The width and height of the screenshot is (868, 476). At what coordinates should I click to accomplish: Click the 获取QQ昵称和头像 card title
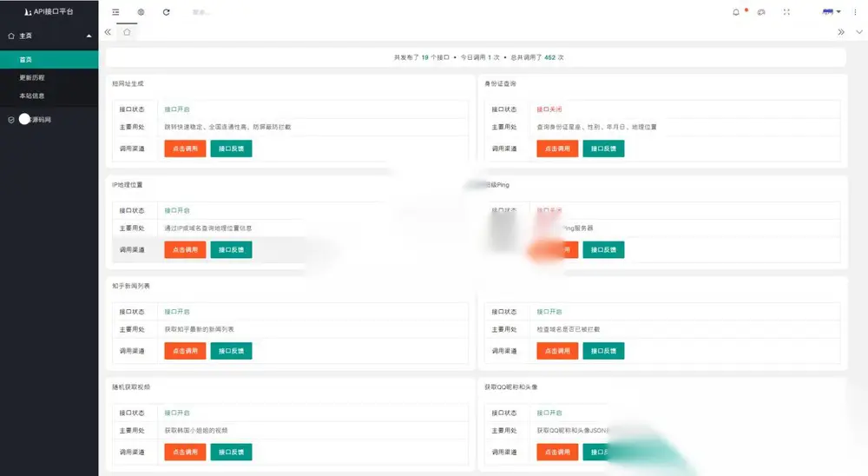click(x=511, y=387)
